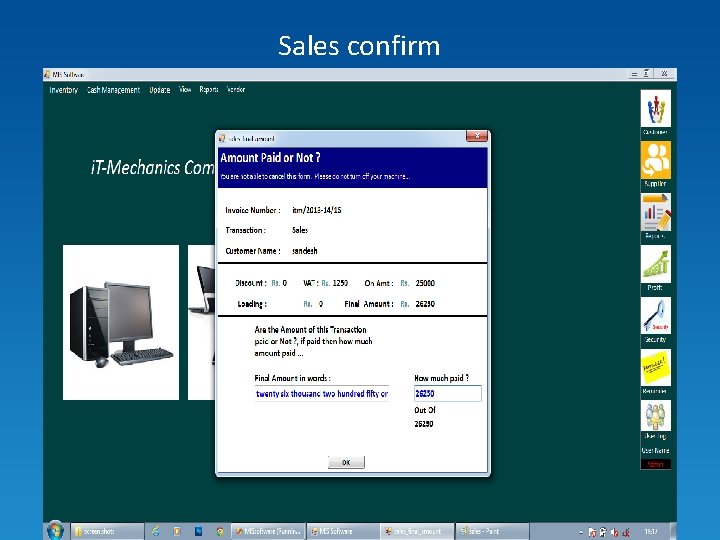Click the Final Amount in words field

pos(322,394)
